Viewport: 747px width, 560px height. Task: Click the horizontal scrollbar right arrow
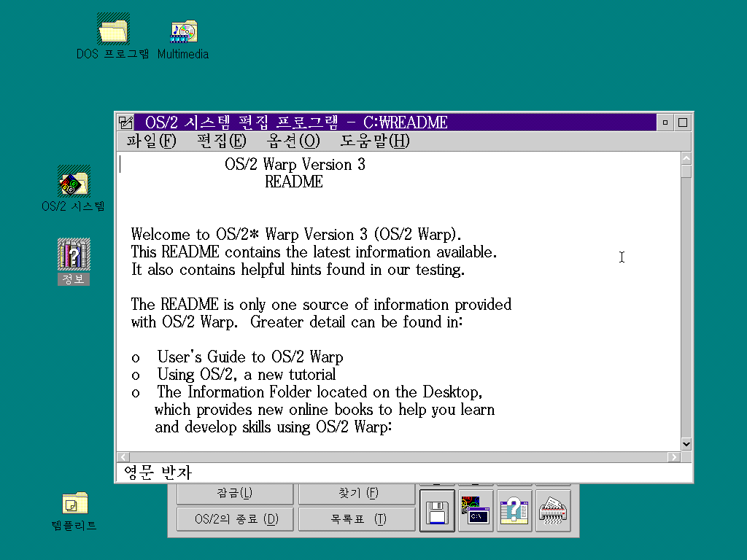click(674, 457)
